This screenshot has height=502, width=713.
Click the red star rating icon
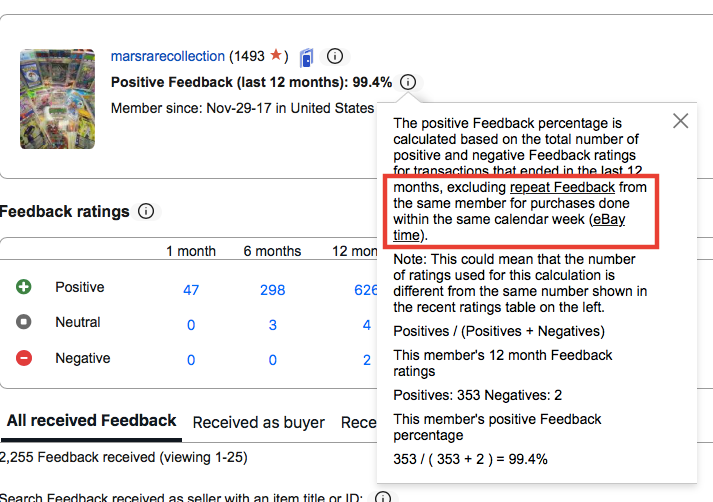pyautogui.click(x=276, y=55)
